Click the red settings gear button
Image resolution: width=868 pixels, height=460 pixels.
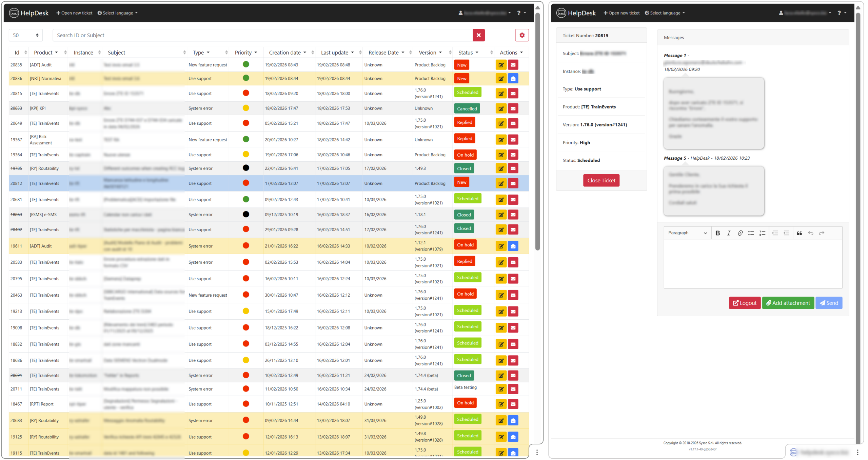coord(521,35)
